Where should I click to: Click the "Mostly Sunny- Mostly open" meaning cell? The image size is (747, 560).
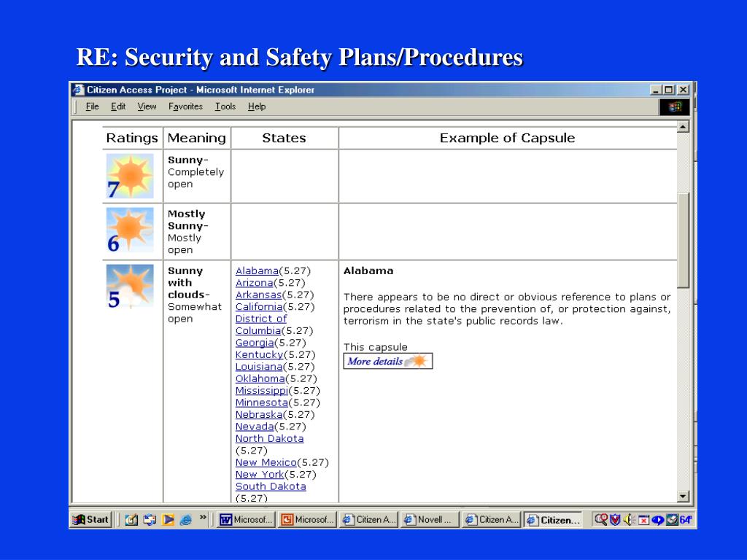[197, 231]
